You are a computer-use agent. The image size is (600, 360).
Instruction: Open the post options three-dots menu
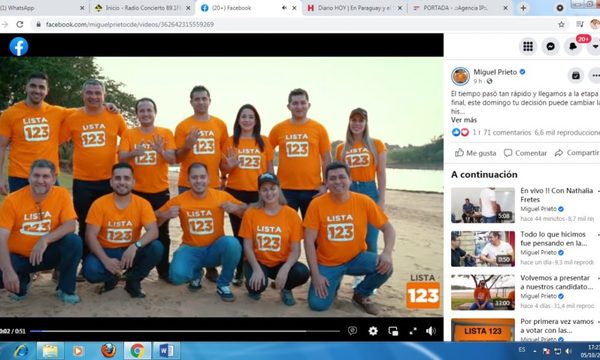tap(595, 75)
